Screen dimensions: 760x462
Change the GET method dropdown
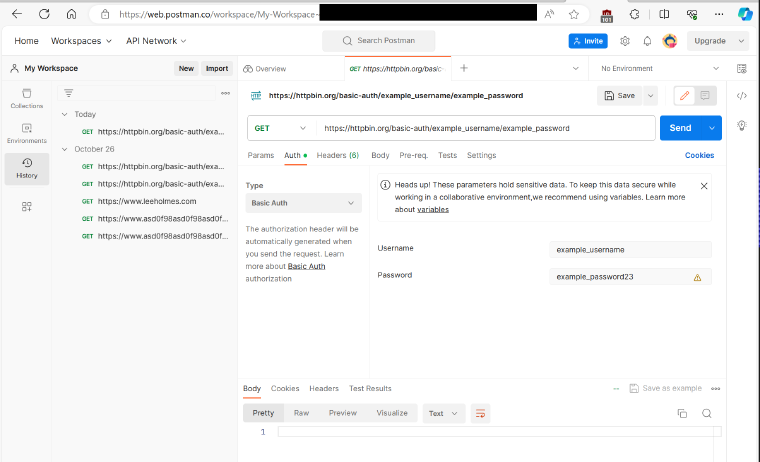(x=280, y=128)
